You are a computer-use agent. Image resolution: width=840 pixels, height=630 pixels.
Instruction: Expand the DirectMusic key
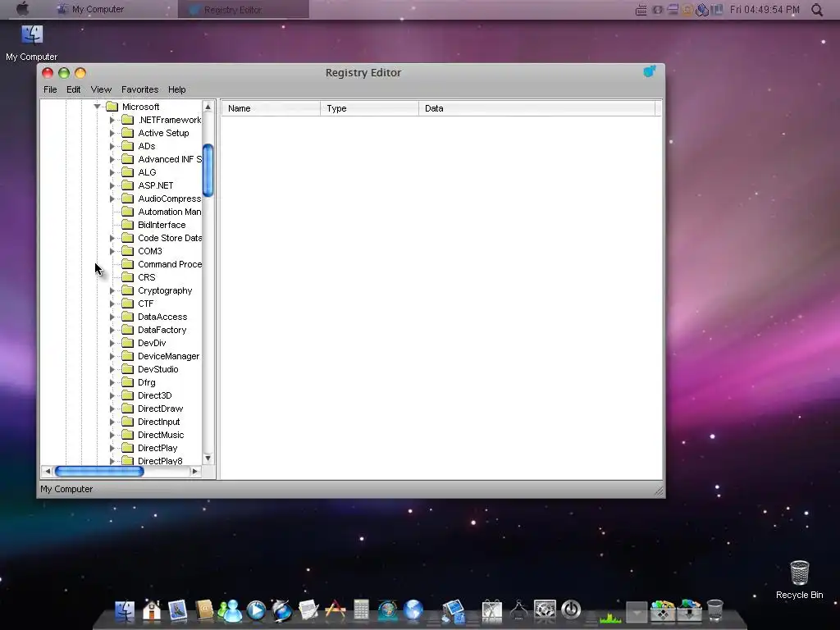[x=112, y=435]
